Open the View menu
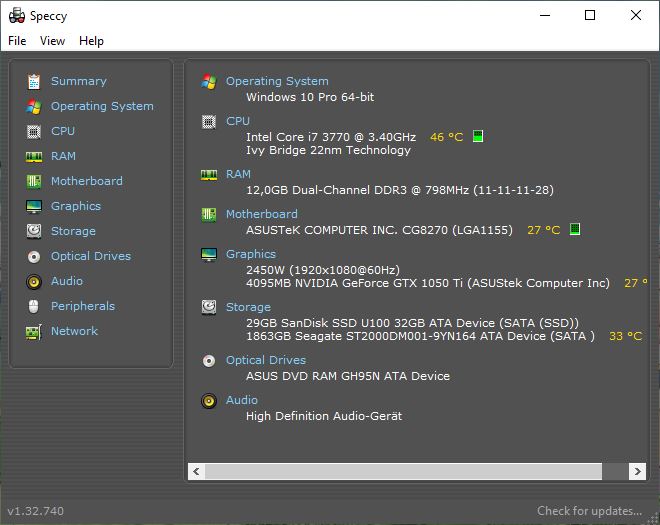This screenshot has width=660, height=525. click(x=52, y=41)
